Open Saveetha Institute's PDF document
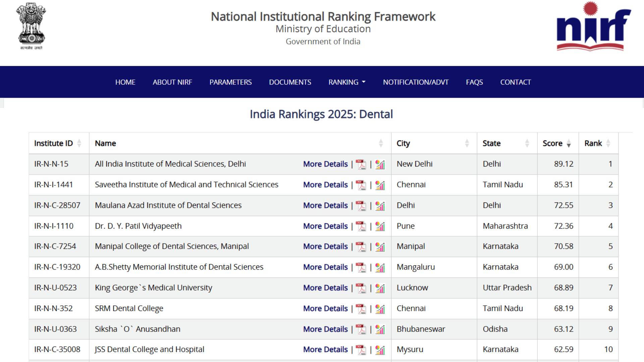Screen dimensions: 644x362 click(x=362, y=185)
